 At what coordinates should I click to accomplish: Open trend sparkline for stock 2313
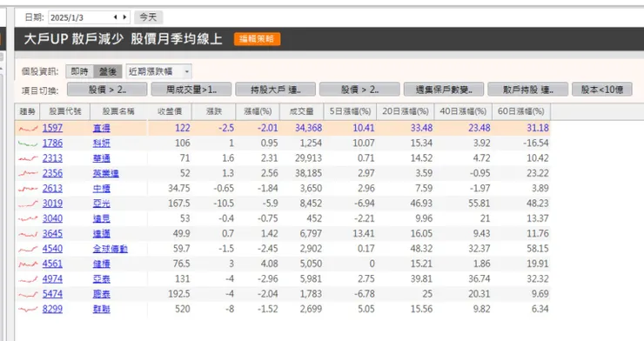click(x=28, y=158)
